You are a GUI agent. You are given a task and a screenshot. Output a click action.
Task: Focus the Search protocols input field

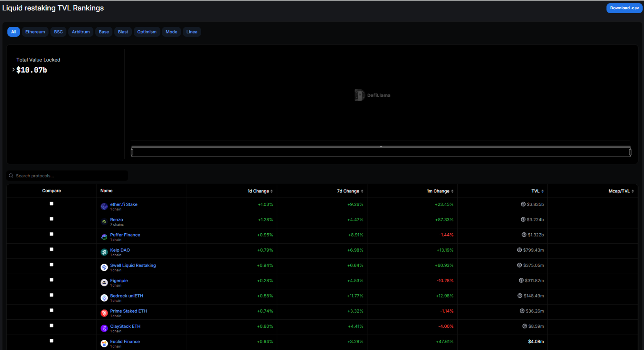(x=68, y=176)
